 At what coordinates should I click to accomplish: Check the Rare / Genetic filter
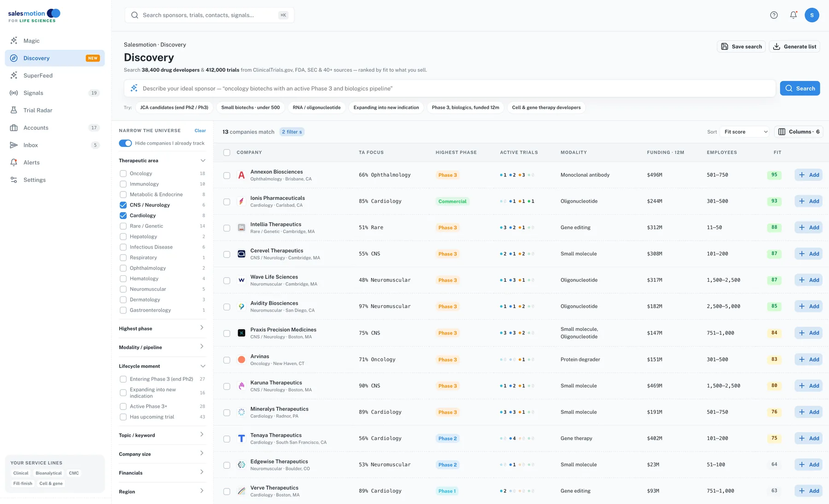[123, 226]
